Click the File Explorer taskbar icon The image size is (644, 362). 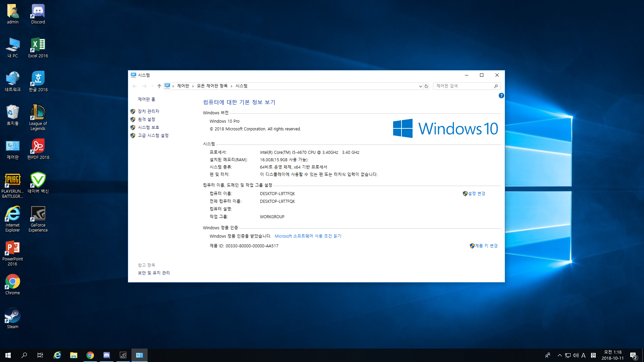pyautogui.click(x=73, y=355)
